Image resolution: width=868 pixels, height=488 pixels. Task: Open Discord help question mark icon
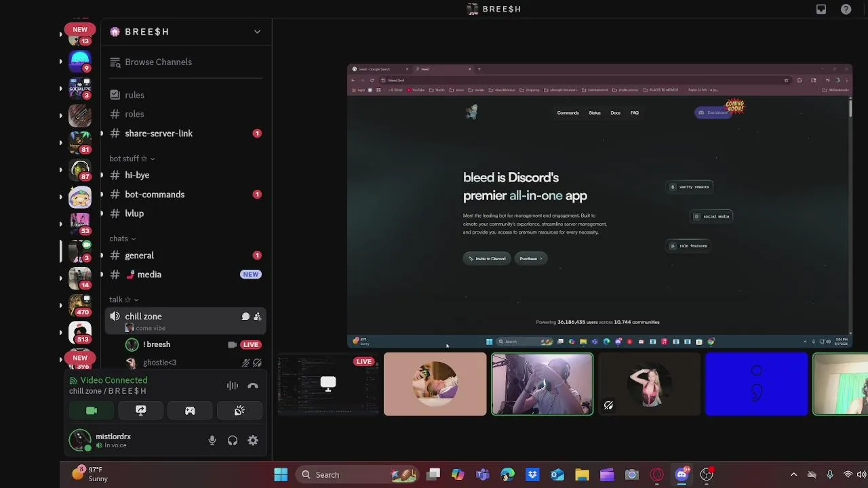(x=846, y=9)
